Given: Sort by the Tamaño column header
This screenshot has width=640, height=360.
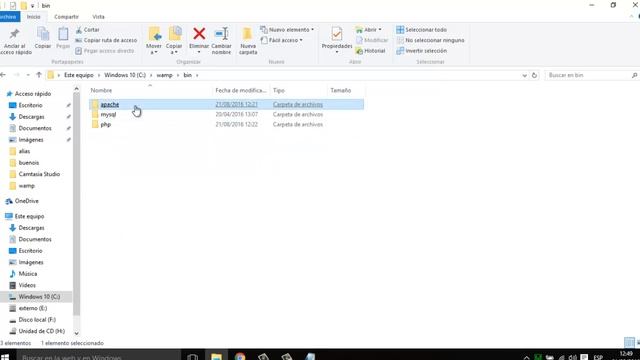Looking at the screenshot, I should pyautogui.click(x=341, y=90).
